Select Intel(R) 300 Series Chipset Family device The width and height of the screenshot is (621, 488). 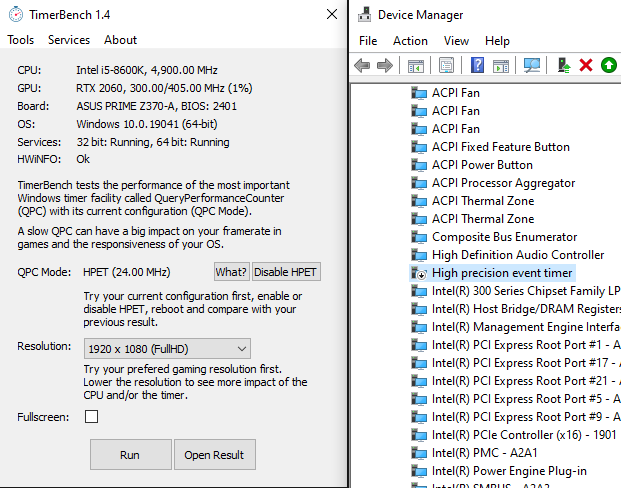tap(526, 291)
